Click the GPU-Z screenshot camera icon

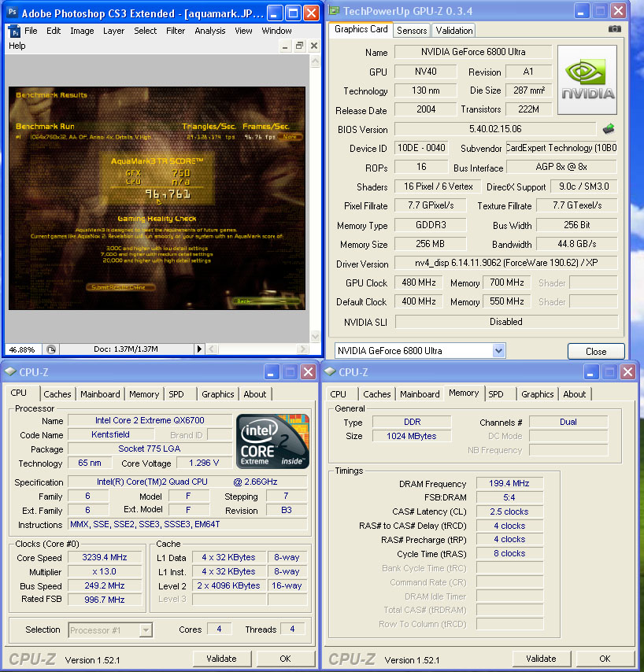click(614, 28)
